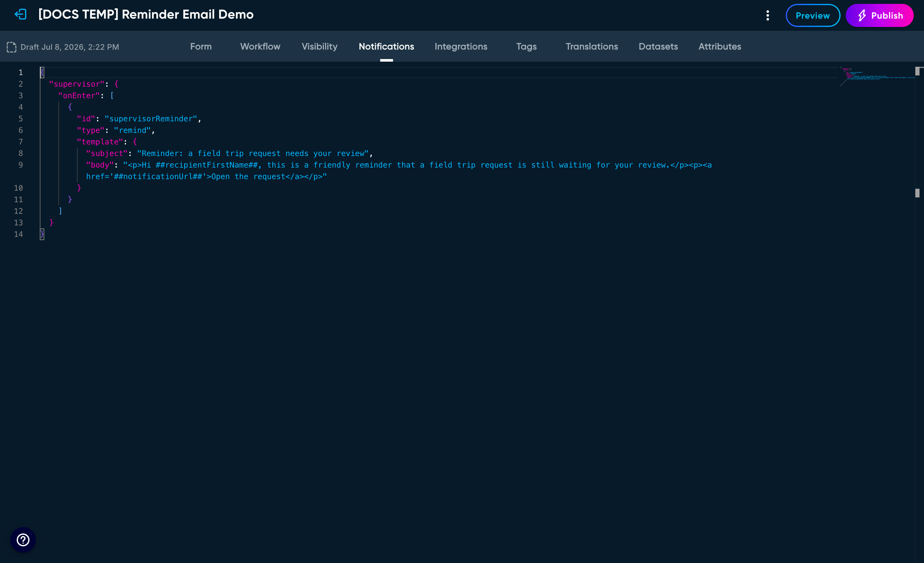This screenshot has height=563, width=924.
Task: Select the Notifications tab
Action: [386, 47]
